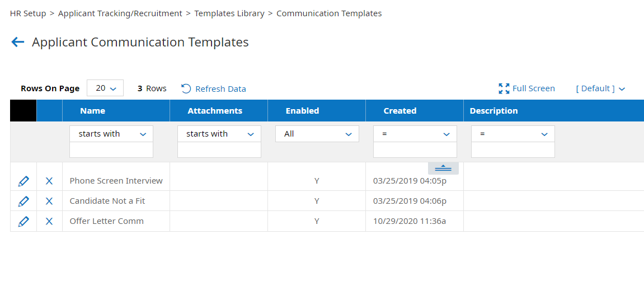Edit the Phone Screen Interview template
This screenshot has height=281, width=644.
23,181
